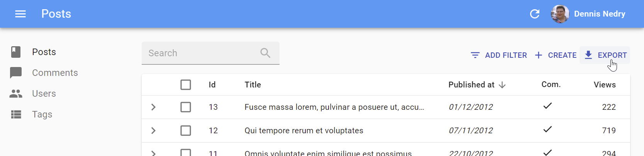This screenshot has width=644, height=156.
Task: Click the magnifier icon in search box
Action: click(265, 53)
